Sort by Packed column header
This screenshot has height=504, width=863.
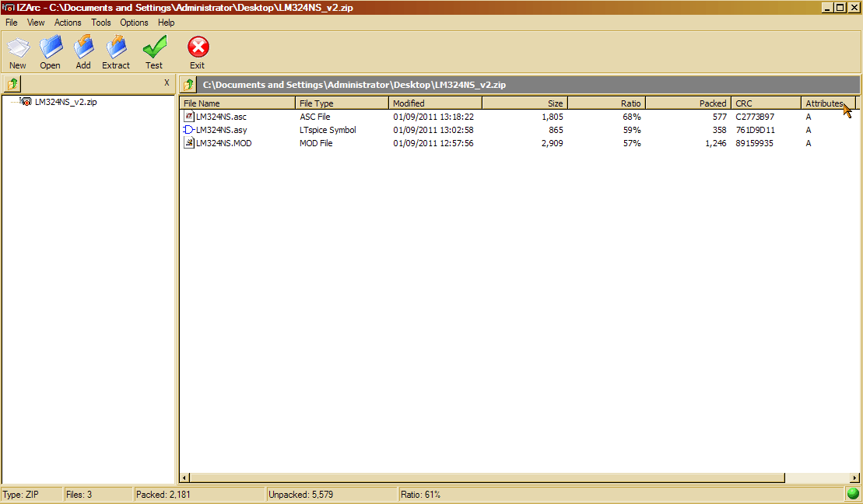[x=688, y=103]
